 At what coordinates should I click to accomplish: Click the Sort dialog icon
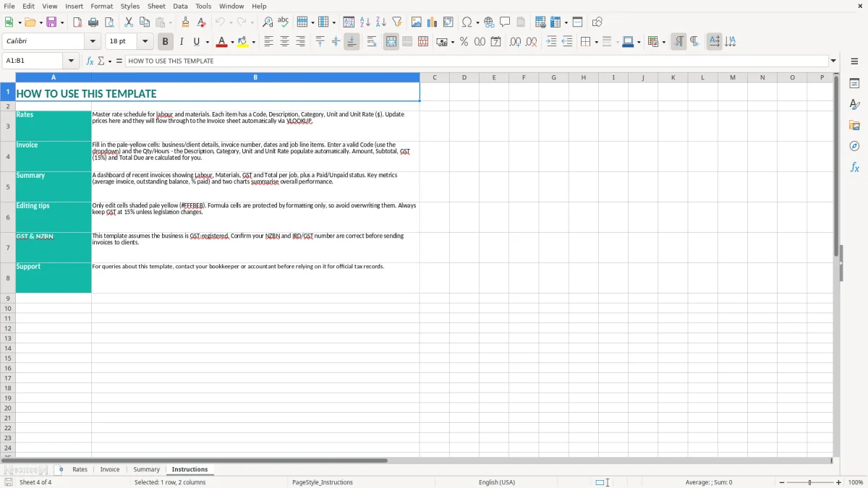point(349,22)
